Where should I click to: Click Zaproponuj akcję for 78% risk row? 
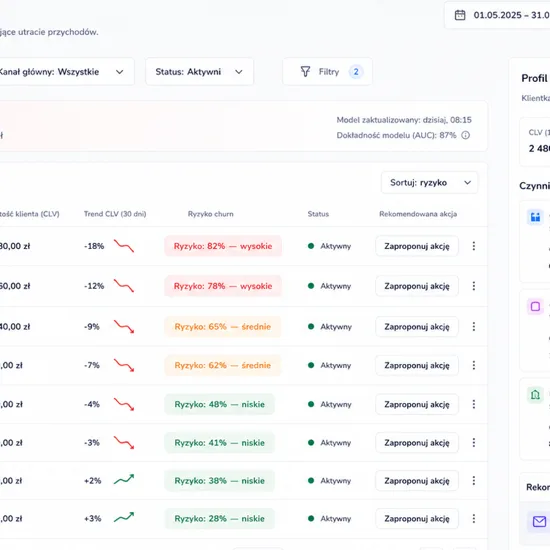[x=417, y=286]
